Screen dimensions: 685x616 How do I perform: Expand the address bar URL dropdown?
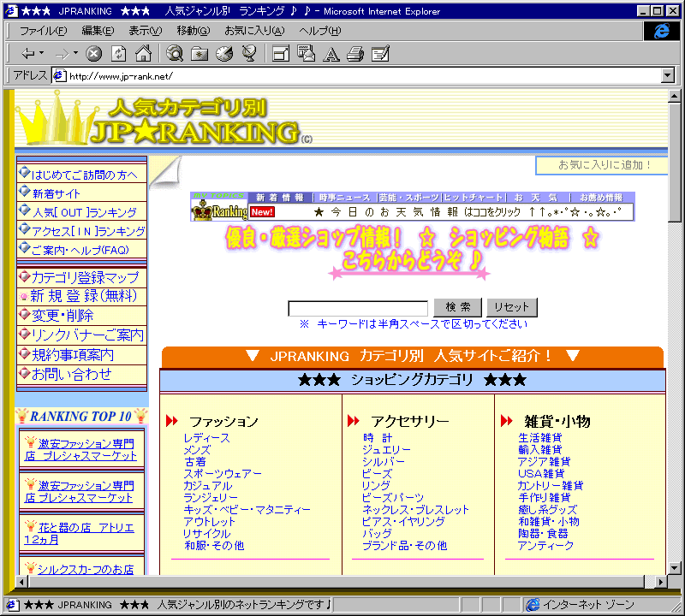[668, 75]
